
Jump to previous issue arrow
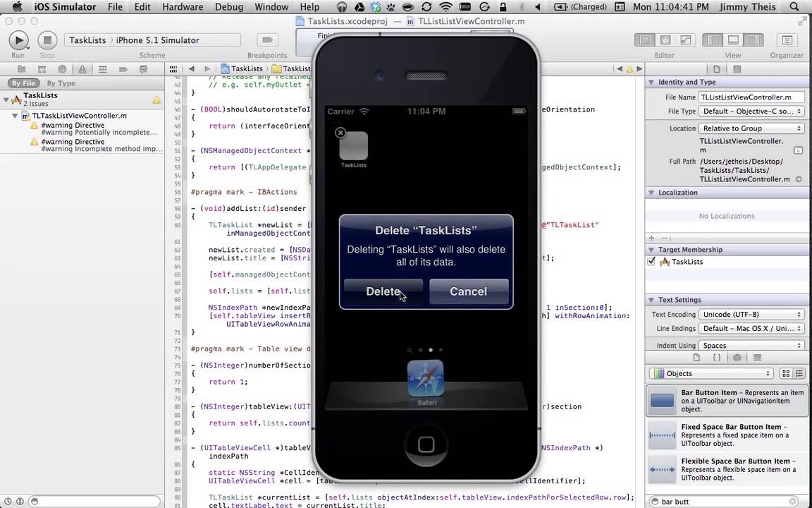[x=620, y=68]
